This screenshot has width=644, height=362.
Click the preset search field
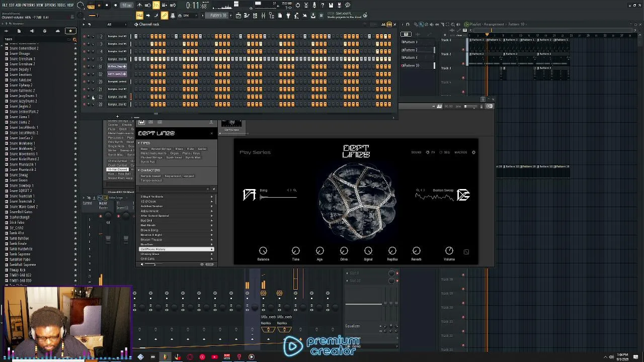click(174, 189)
